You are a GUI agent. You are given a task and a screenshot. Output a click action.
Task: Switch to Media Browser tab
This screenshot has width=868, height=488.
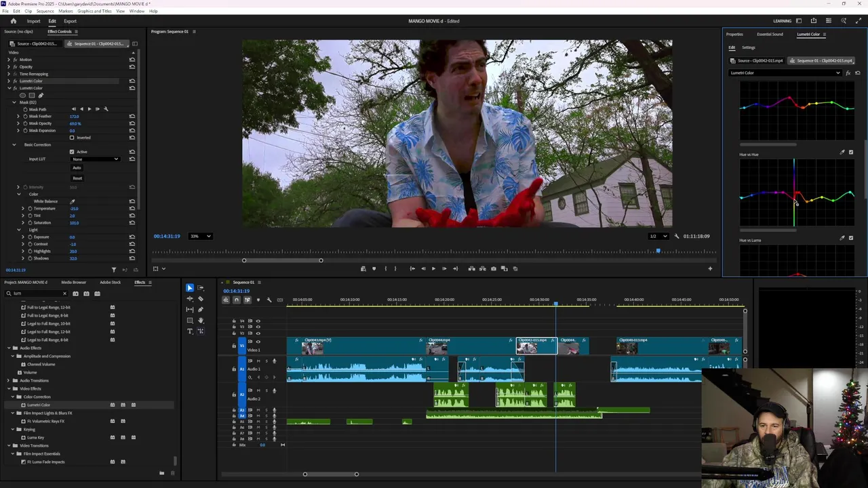tap(74, 282)
